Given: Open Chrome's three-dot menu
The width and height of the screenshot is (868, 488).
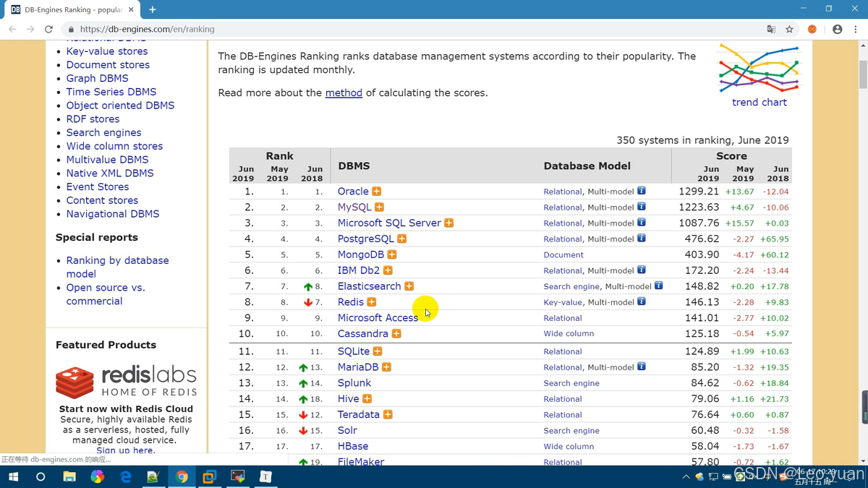Looking at the screenshot, I should 856,30.
